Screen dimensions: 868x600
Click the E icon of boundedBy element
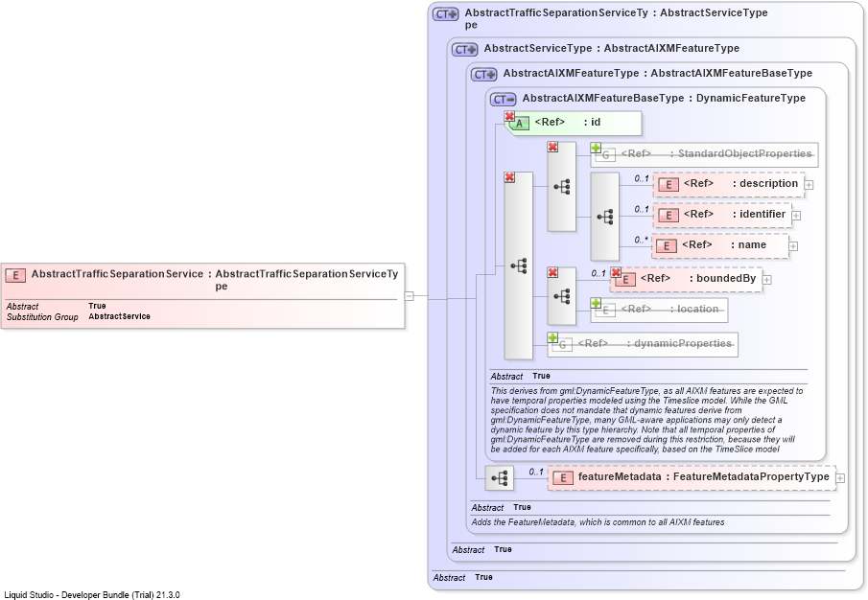pyautogui.click(x=625, y=280)
